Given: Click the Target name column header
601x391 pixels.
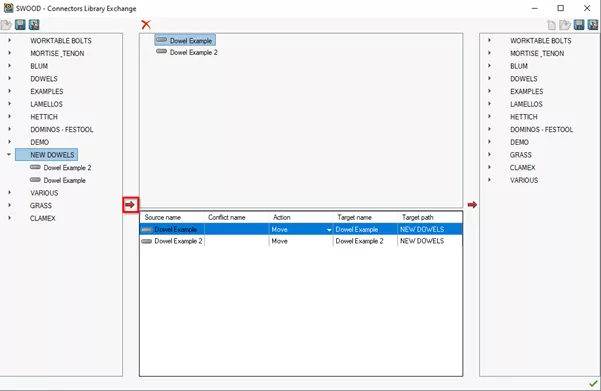Looking at the screenshot, I should coord(365,217).
